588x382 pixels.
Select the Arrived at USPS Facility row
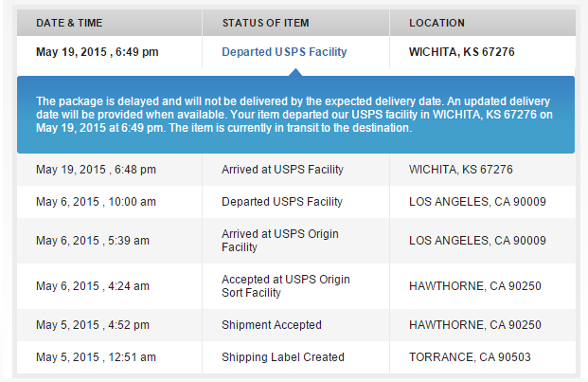point(282,170)
